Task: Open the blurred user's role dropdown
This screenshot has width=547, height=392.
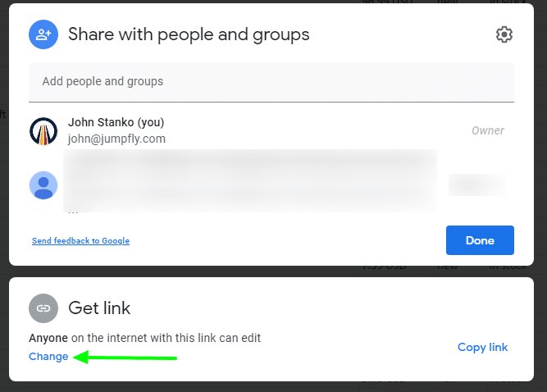Action: (477, 185)
